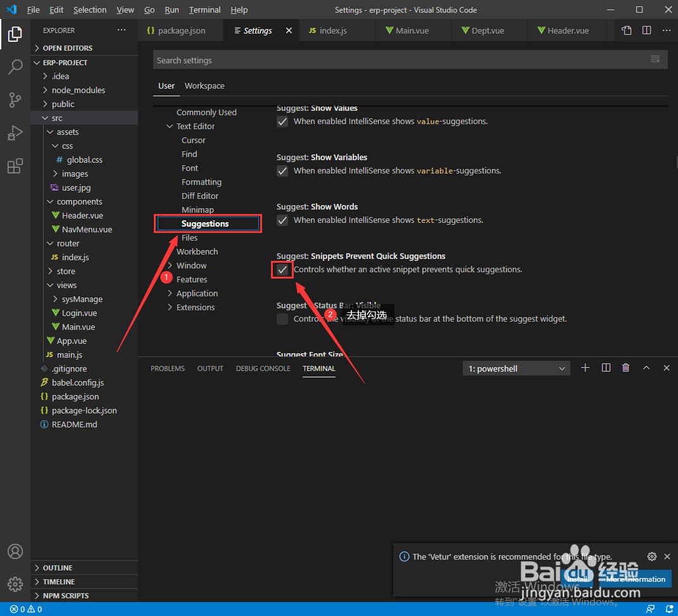678x616 pixels.
Task: Expand Window settings group
Action: (x=170, y=265)
